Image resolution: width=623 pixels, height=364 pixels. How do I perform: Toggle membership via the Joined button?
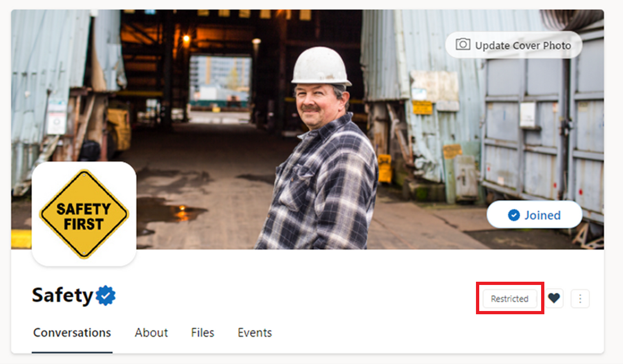tap(534, 215)
